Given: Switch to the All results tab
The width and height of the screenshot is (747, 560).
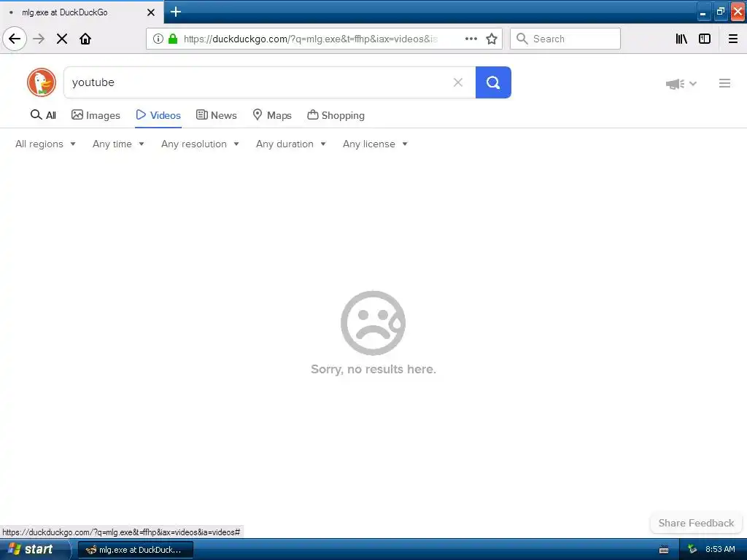Looking at the screenshot, I should click(43, 115).
